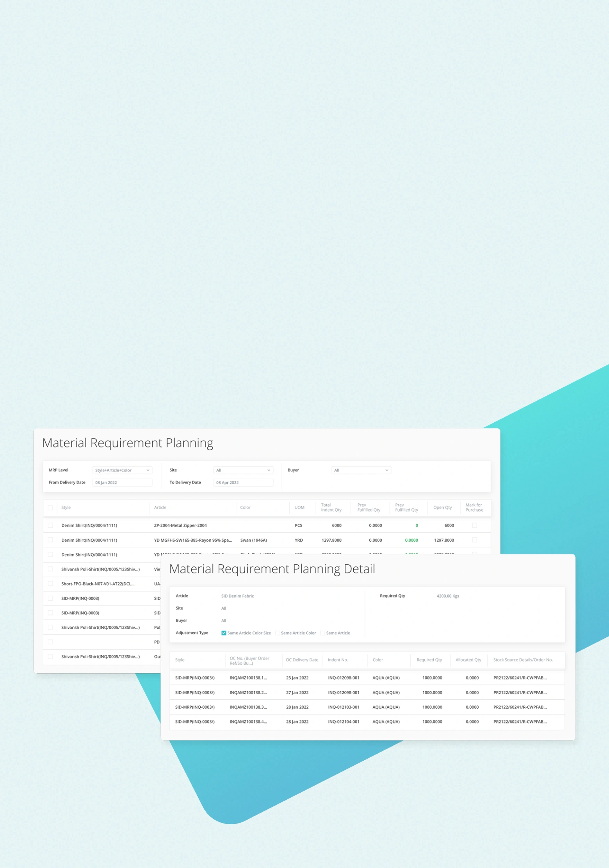Screen dimensions: 609x868
Task: Enable Same Article Color adjustment type
Action: 278,633
